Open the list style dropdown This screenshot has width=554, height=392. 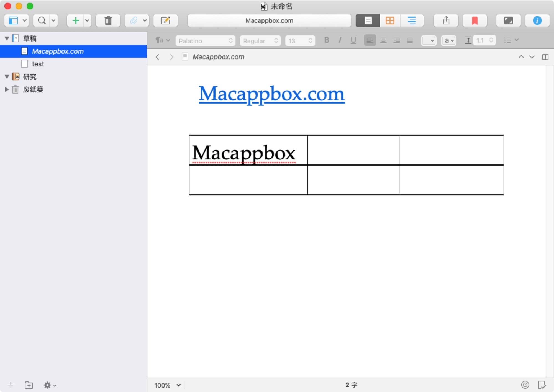(511, 40)
